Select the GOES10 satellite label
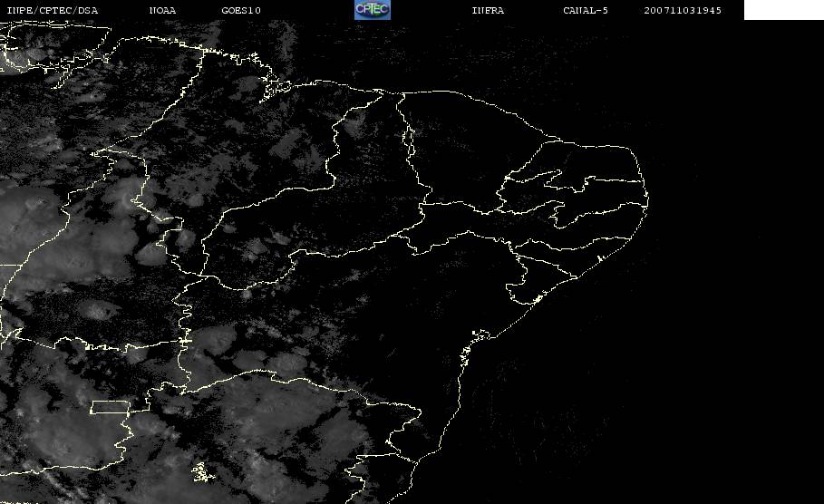The width and height of the screenshot is (824, 504). 241,11
